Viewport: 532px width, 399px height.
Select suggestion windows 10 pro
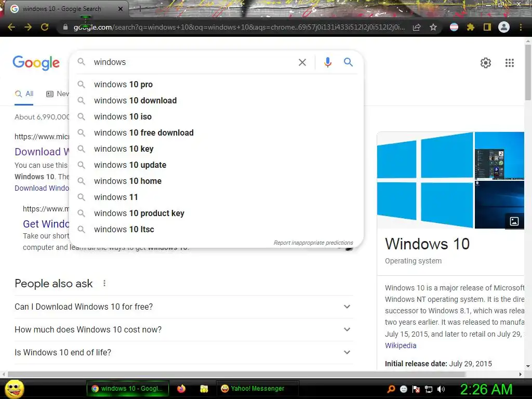[216, 85]
